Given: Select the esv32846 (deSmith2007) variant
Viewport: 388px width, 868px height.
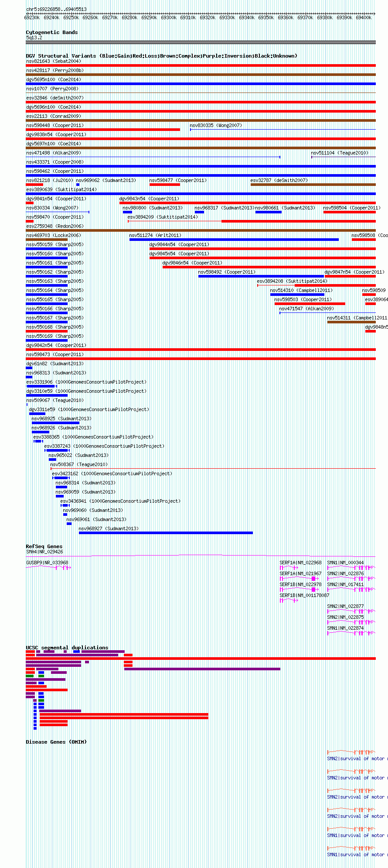Looking at the screenshot, I should coord(201,102).
